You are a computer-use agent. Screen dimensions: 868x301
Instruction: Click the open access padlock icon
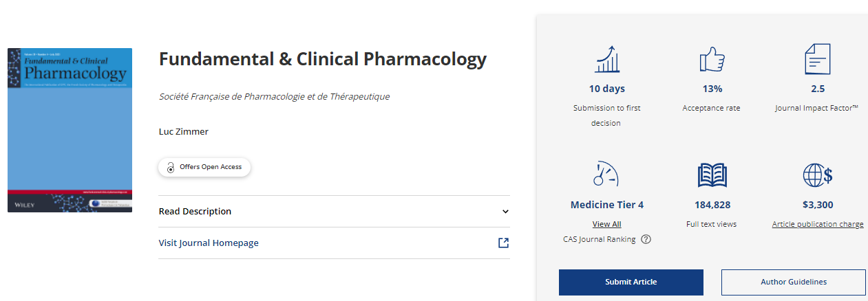[x=171, y=167]
